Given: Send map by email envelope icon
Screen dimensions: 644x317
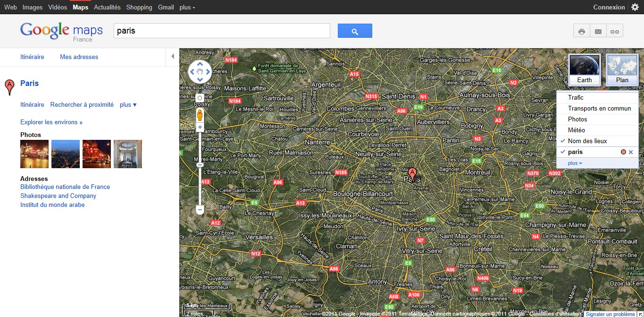Looking at the screenshot, I should [598, 32].
